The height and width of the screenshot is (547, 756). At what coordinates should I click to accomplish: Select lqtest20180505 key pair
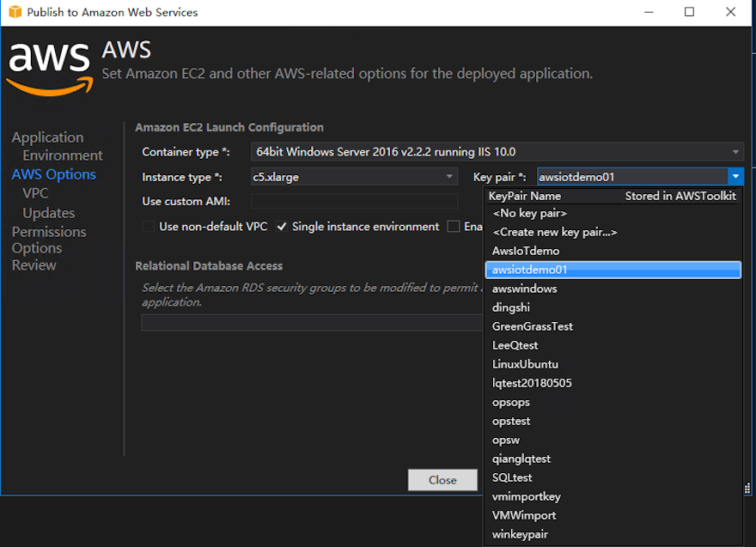pos(613,383)
